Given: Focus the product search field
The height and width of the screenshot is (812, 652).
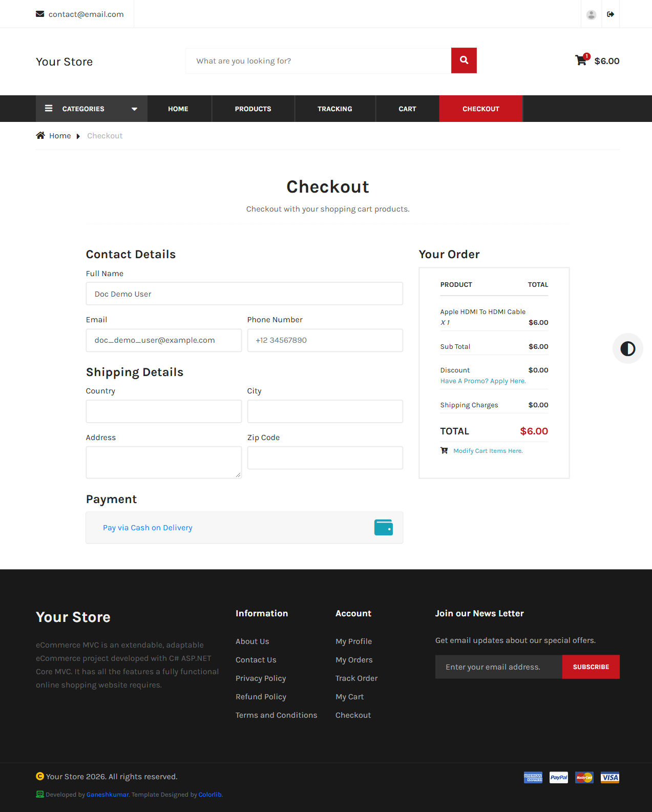Looking at the screenshot, I should (x=319, y=61).
